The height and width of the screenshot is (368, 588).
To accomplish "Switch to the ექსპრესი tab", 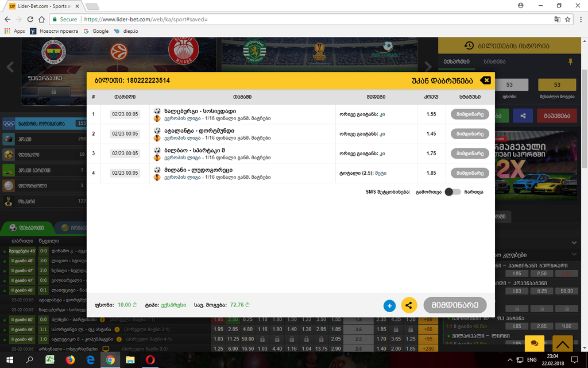I will click(x=457, y=62).
